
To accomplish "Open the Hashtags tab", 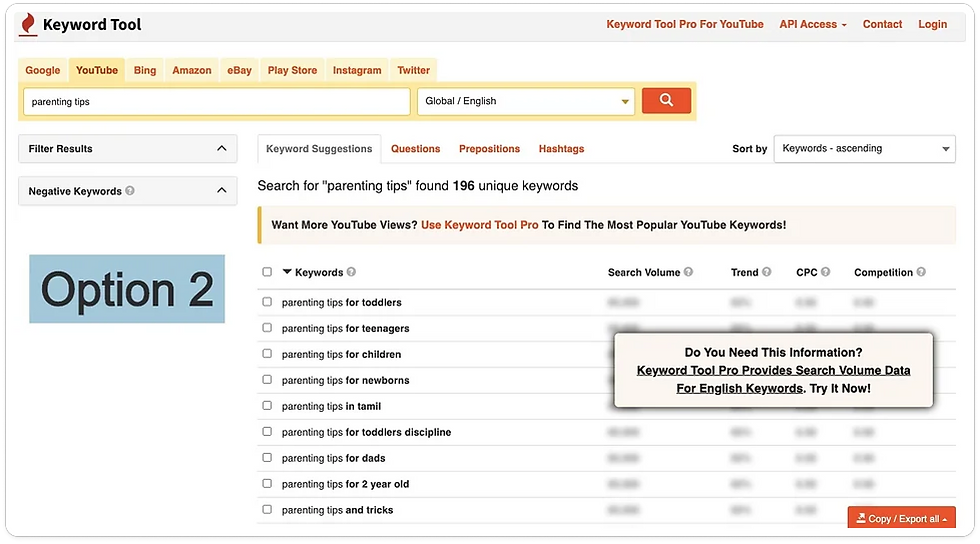I will pyautogui.click(x=561, y=149).
